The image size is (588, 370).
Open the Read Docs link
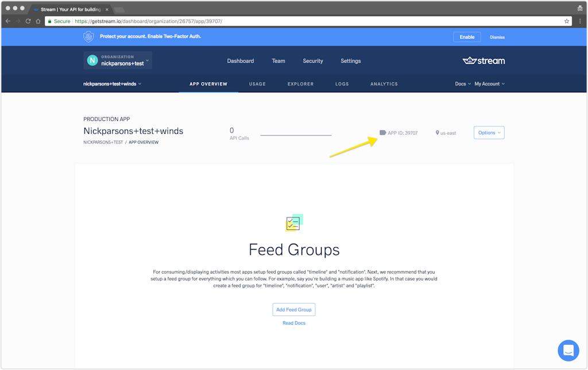click(294, 323)
